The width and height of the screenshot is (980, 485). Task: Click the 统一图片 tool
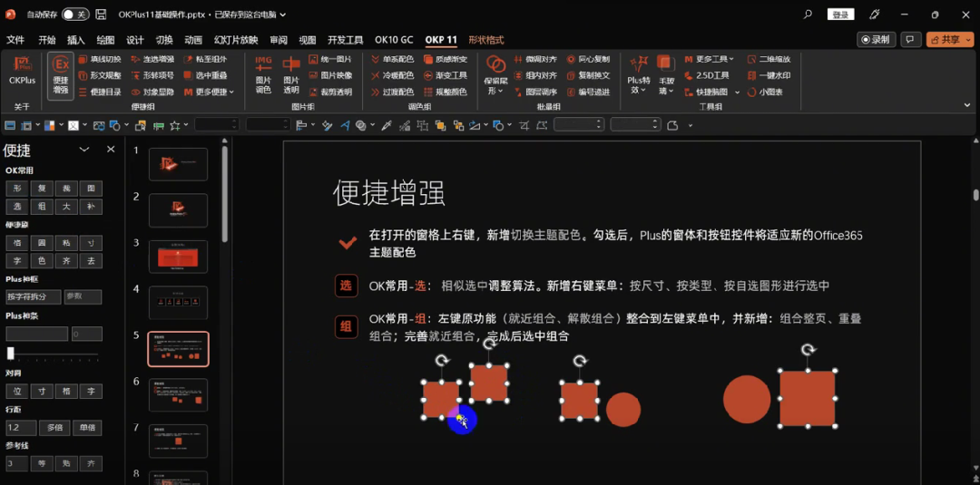pyautogui.click(x=330, y=59)
